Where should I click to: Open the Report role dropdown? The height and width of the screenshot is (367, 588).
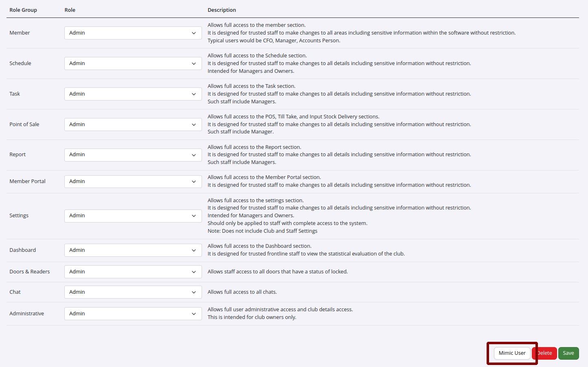(133, 155)
